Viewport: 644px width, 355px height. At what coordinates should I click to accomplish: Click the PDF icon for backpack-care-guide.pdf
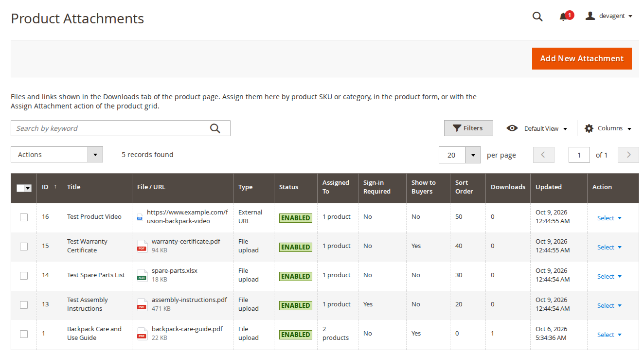tap(142, 333)
